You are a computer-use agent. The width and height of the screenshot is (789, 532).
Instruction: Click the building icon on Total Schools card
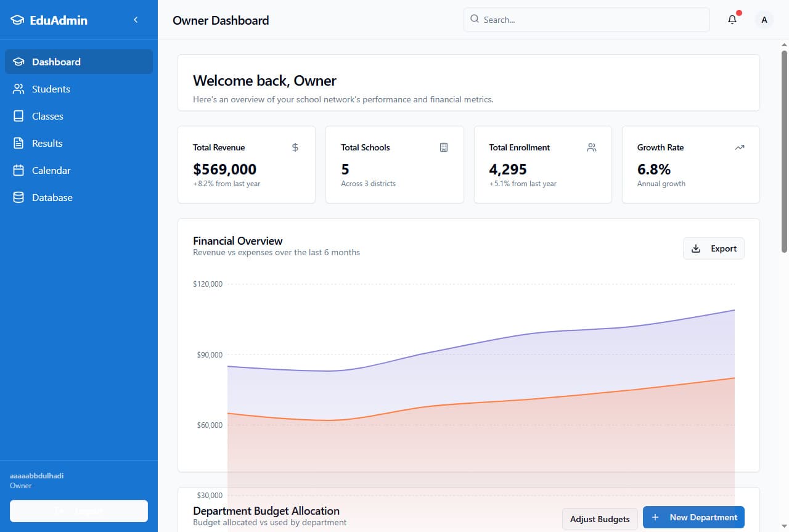click(443, 147)
